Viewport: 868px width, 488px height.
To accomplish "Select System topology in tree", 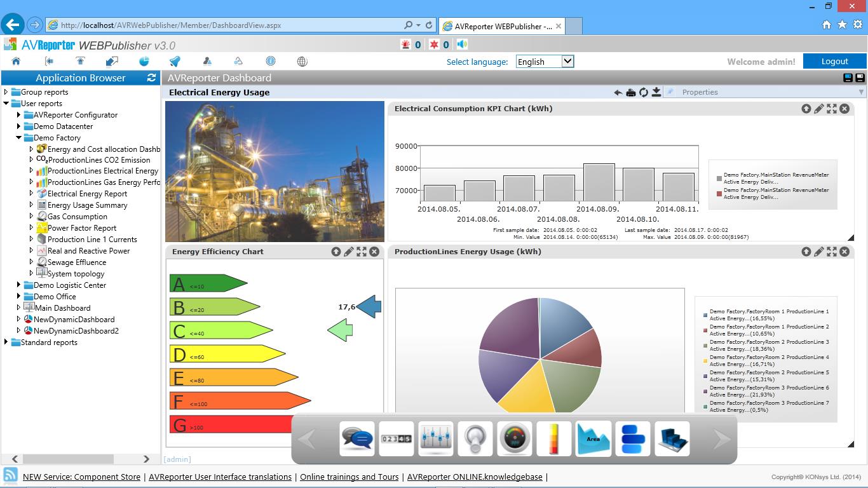I will point(76,274).
